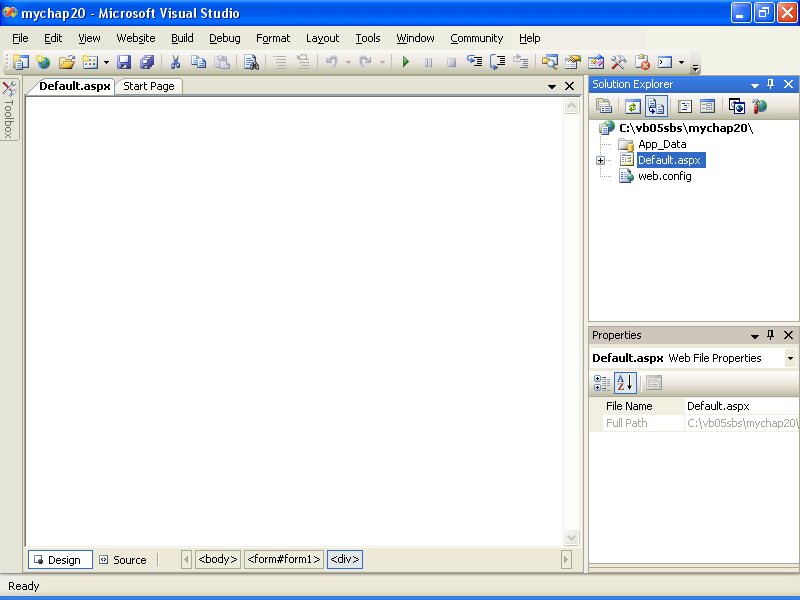Click the Save All toolbar icon
Screen dimensions: 800x600
147,62
